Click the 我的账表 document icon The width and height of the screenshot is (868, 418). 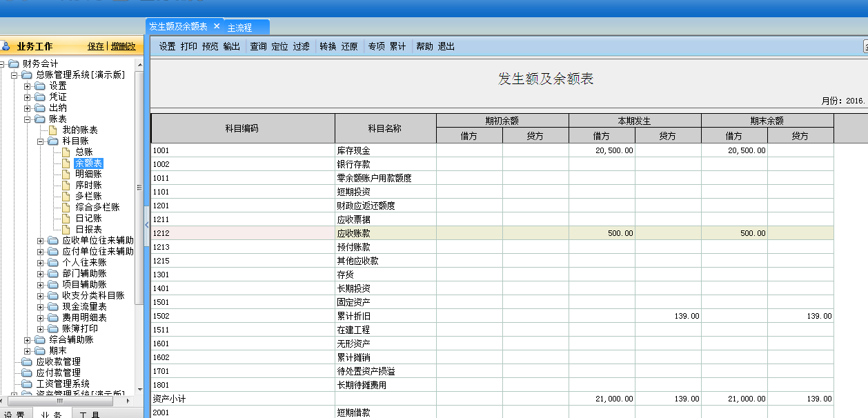(53, 130)
